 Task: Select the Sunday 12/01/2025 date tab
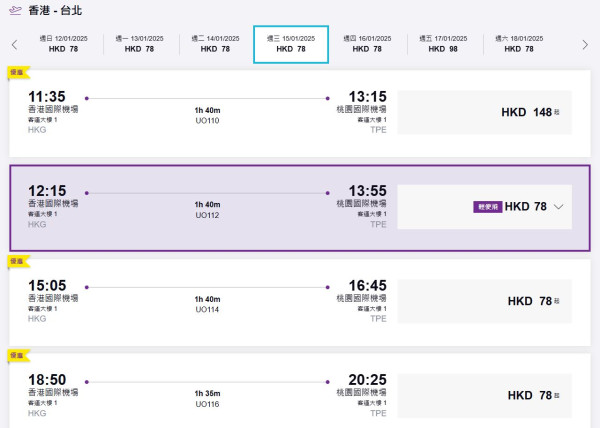pos(65,43)
